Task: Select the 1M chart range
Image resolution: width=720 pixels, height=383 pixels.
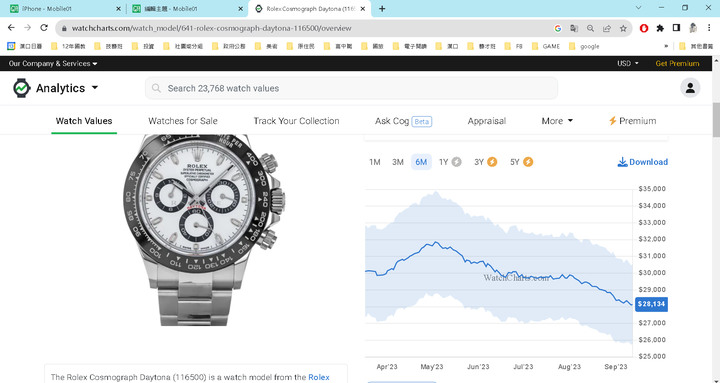Action: pyautogui.click(x=375, y=162)
